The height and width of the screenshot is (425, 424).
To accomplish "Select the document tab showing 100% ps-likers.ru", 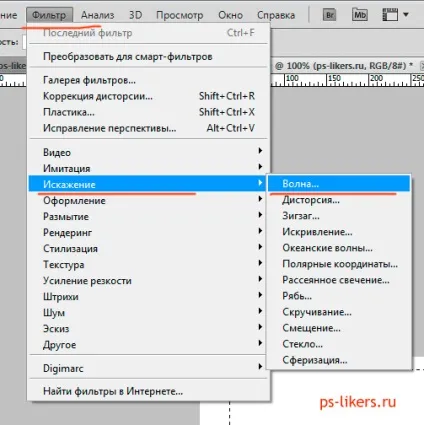I will tap(344, 66).
